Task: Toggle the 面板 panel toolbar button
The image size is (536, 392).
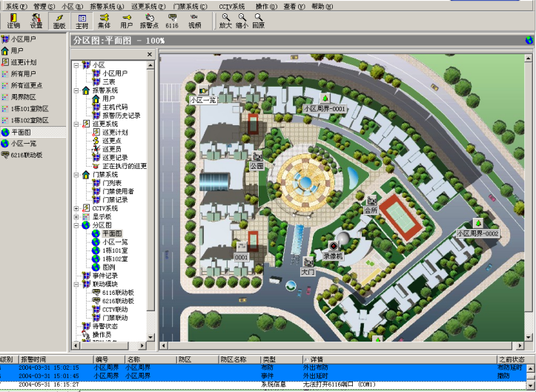Action: (x=59, y=21)
